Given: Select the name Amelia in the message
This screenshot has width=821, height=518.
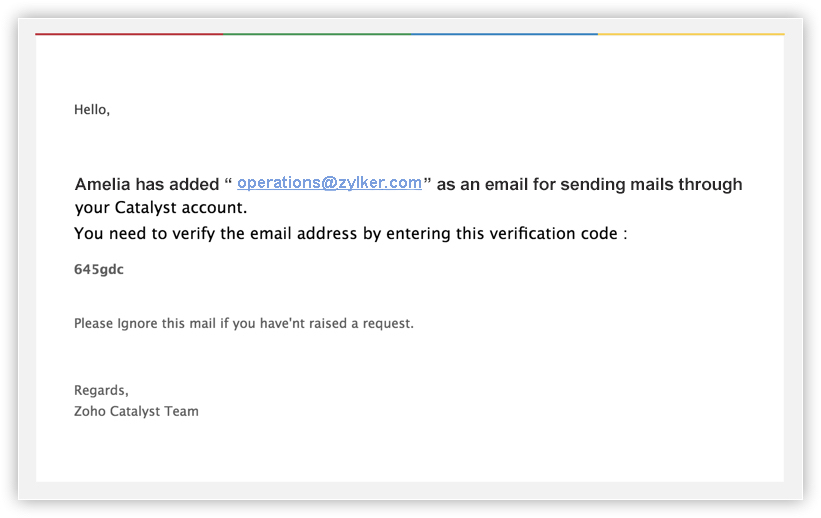Looking at the screenshot, I should tap(102, 185).
